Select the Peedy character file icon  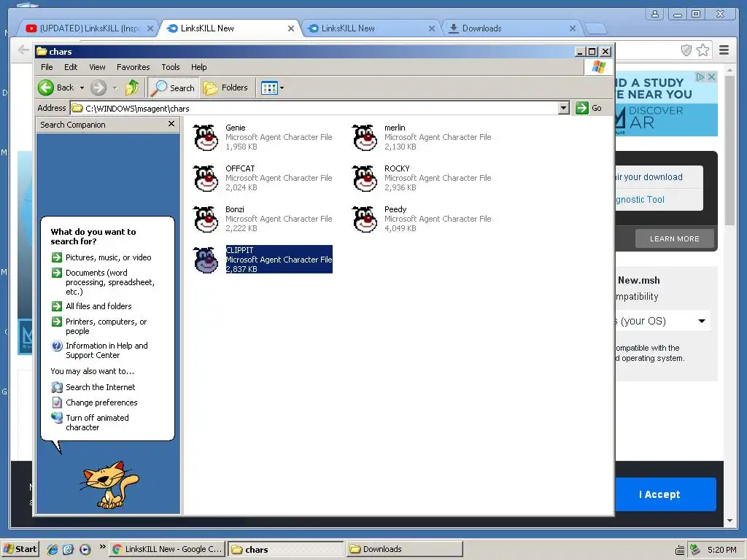point(365,219)
